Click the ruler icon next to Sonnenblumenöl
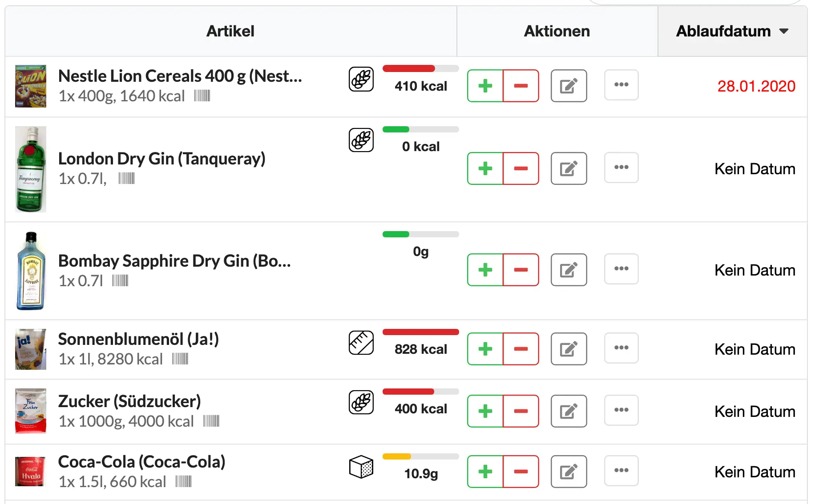815x504 pixels. click(361, 343)
